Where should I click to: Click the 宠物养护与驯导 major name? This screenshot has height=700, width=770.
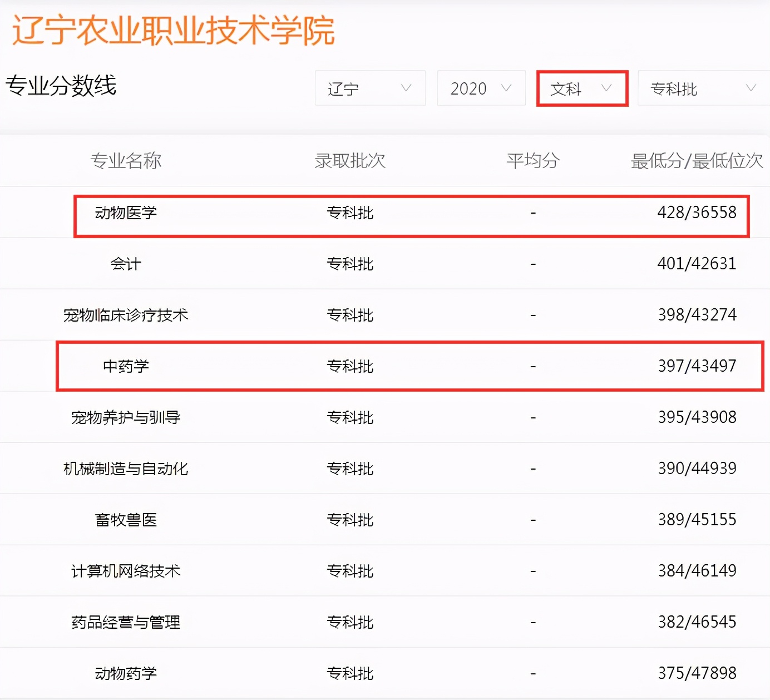[x=125, y=417]
